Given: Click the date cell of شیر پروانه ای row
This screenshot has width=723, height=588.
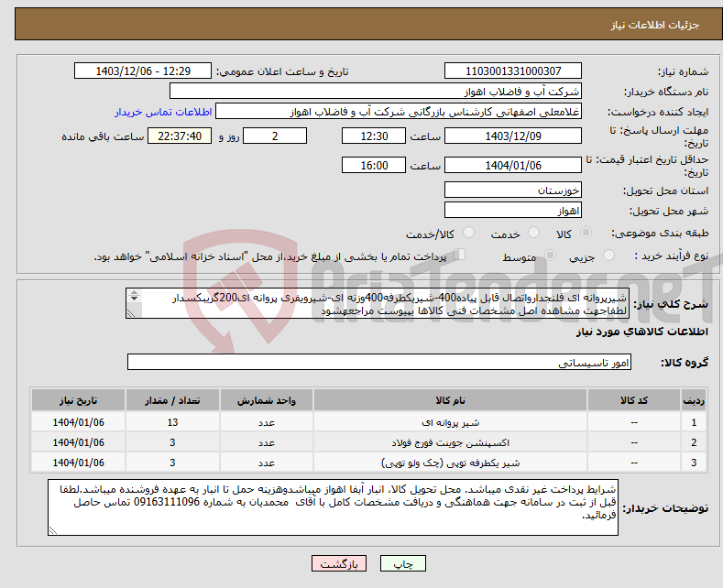Looking at the screenshot, I should click(78, 422).
